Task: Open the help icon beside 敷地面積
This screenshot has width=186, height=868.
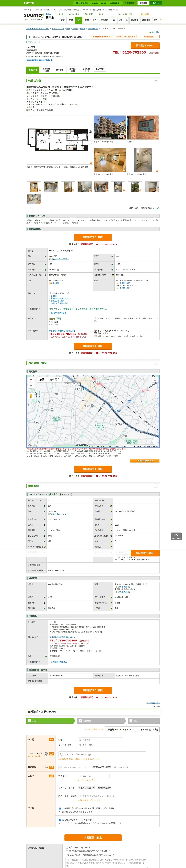Action: 44,603
